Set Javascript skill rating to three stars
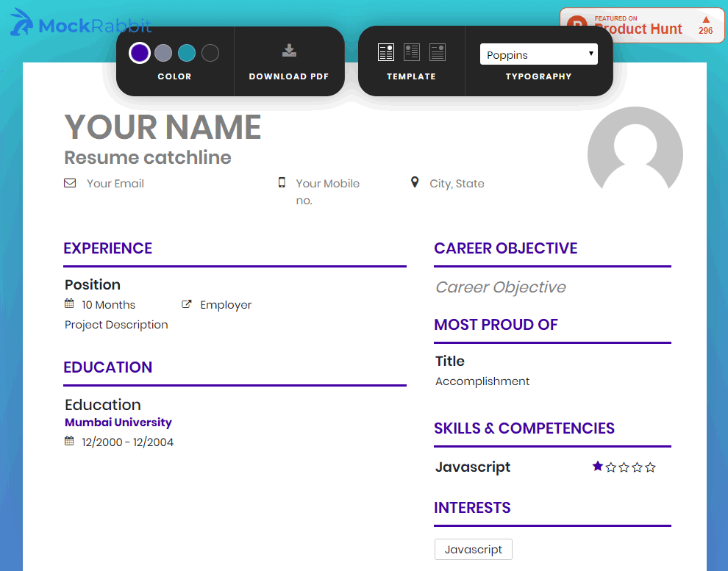Image resolution: width=728 pixels, height=571 pixels. (624, 467)
